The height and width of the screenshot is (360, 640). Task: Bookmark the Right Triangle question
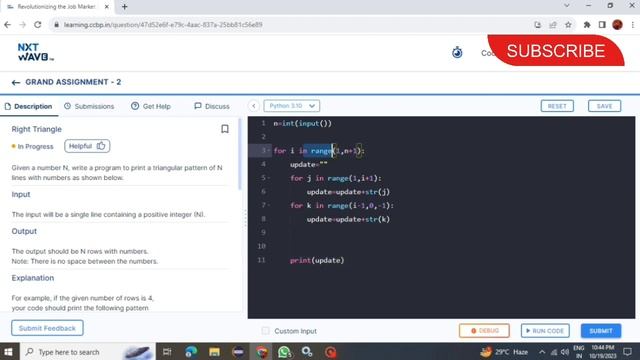pyautogui.click(x=224, y=129)
